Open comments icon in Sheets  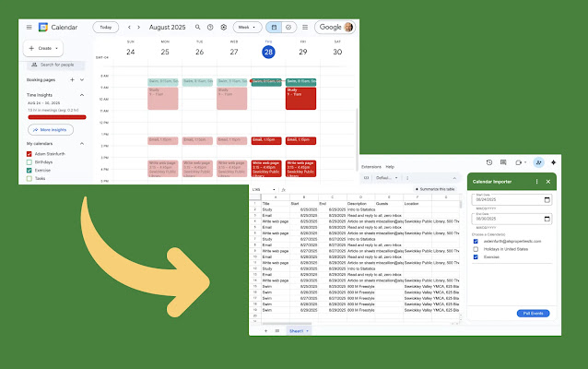point(503,162)
